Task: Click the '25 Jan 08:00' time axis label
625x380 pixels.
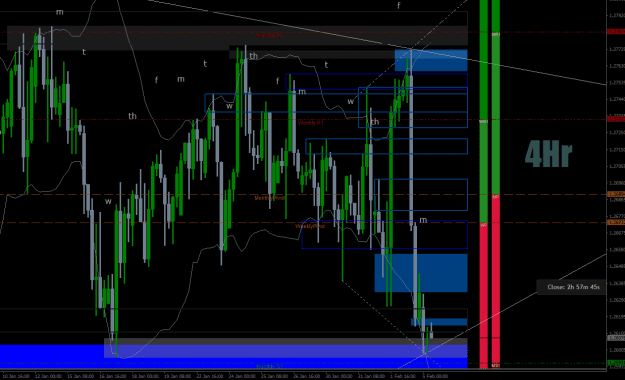Action: [274, 376]
